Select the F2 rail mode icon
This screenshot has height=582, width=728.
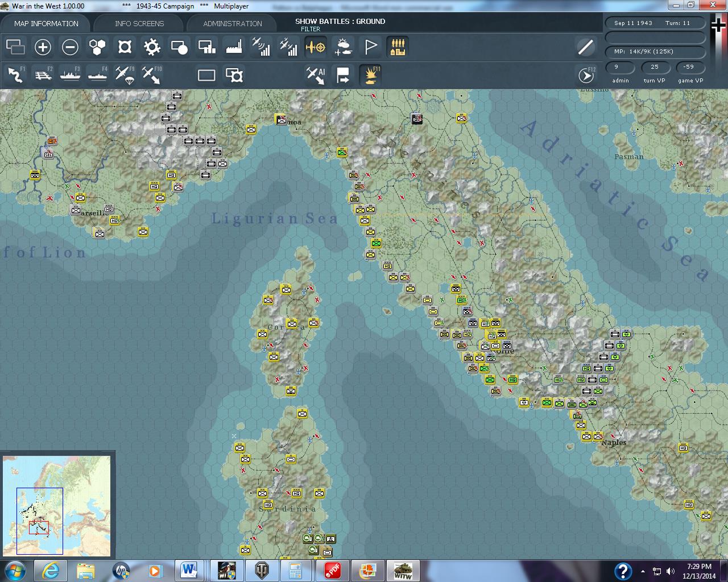click(43, 75)
